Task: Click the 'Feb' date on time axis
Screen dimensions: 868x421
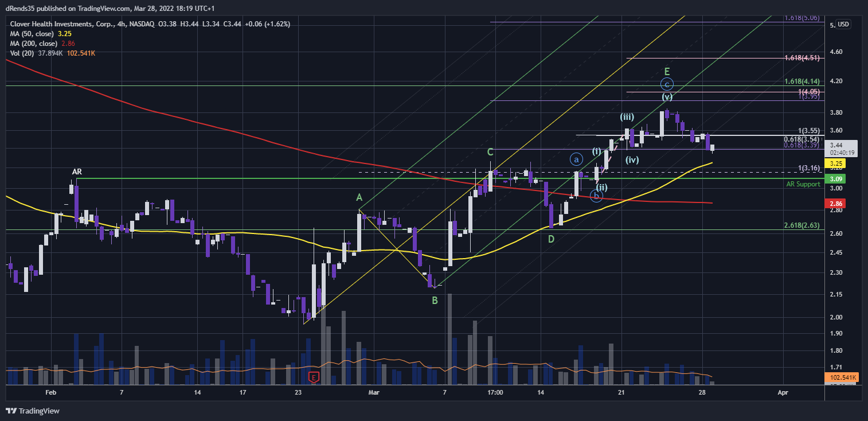Action: 51,392
